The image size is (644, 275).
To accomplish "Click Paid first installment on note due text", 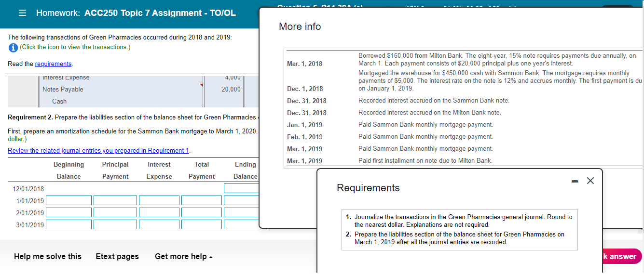I will (x=425, y=161).
